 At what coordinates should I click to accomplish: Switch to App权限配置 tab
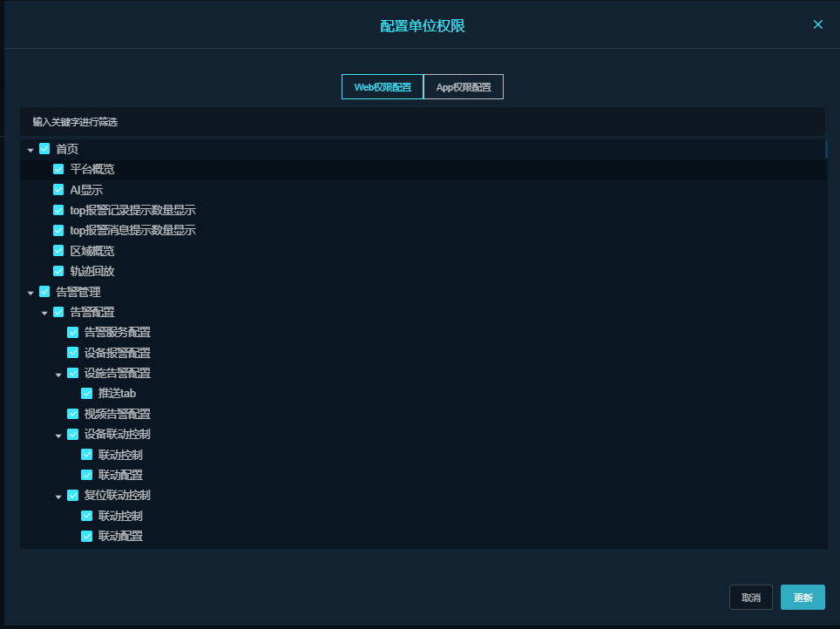pos(464,87)
